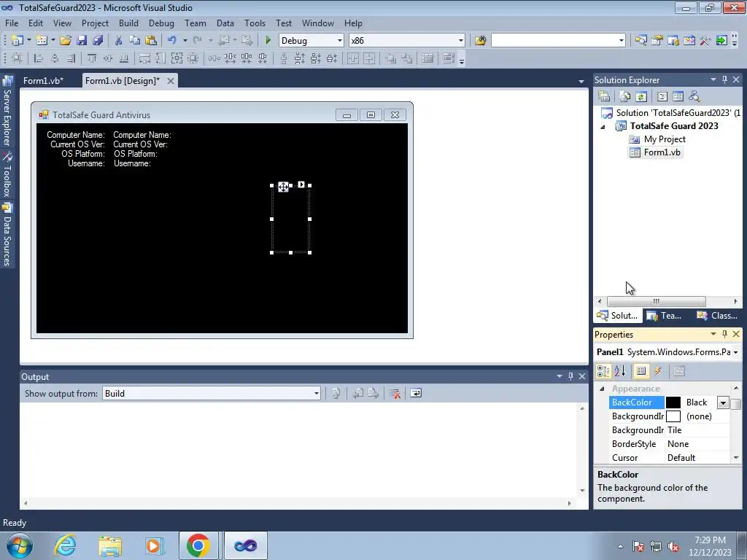The image size is (747, 560).
Task: Click the Team Explorer toolbar icon
Action: pos(673,41)
